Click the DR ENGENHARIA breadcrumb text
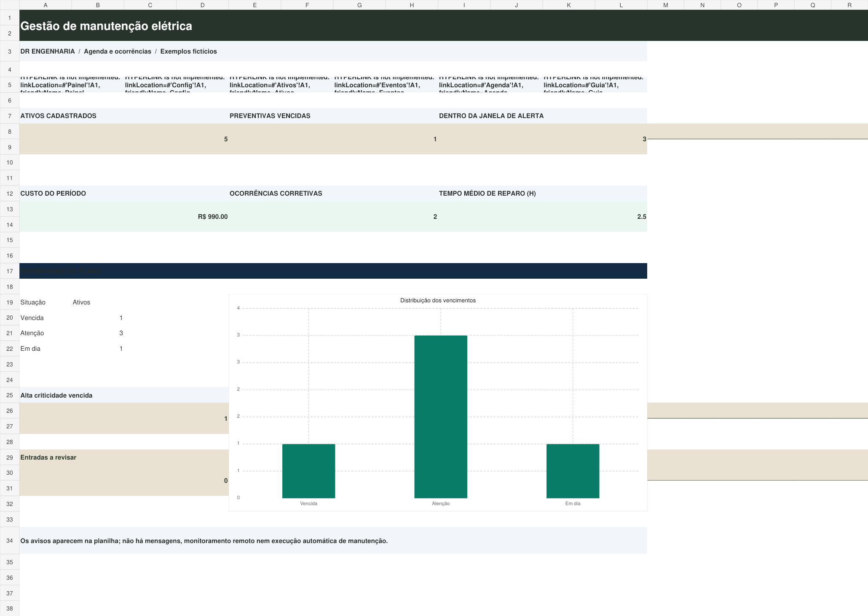Screen dimensions: 868x616 47,51
